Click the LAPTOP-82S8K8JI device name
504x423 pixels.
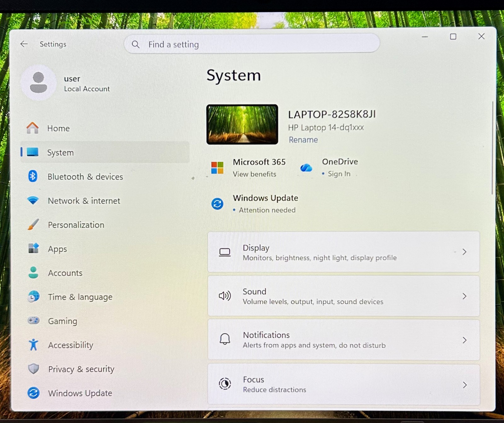tap(332, 114)
